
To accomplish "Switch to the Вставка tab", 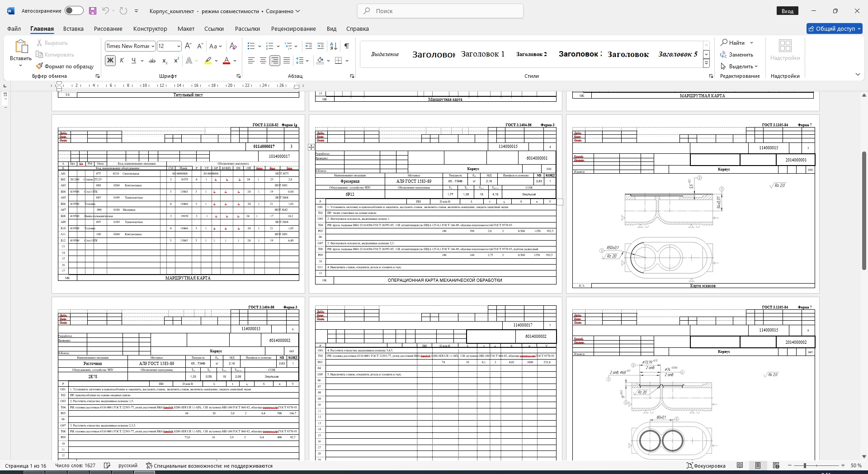I will (73, 28).
